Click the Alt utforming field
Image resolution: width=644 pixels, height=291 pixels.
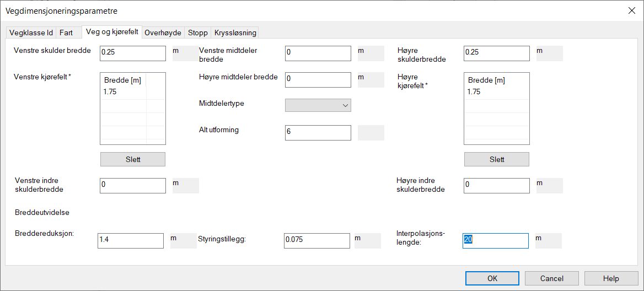click(x=318, y=132)
